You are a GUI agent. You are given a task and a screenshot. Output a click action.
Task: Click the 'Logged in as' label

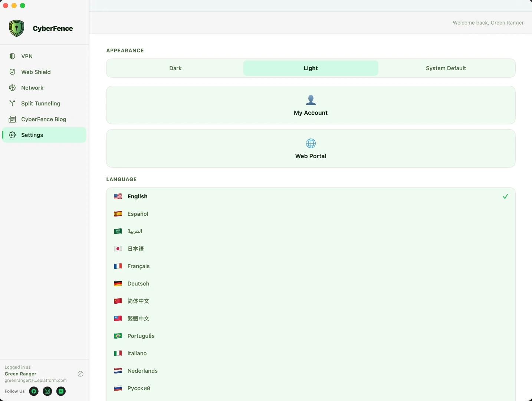[17, 367]
